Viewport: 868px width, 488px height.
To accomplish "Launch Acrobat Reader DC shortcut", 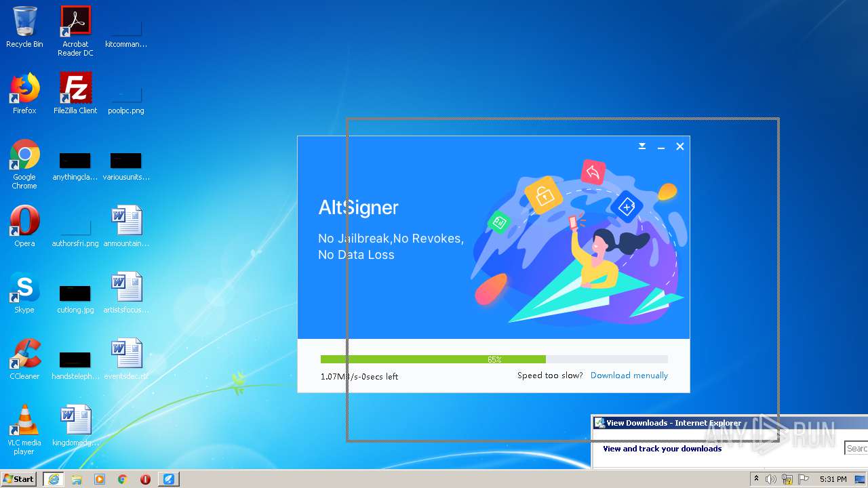I will (75, 31).
